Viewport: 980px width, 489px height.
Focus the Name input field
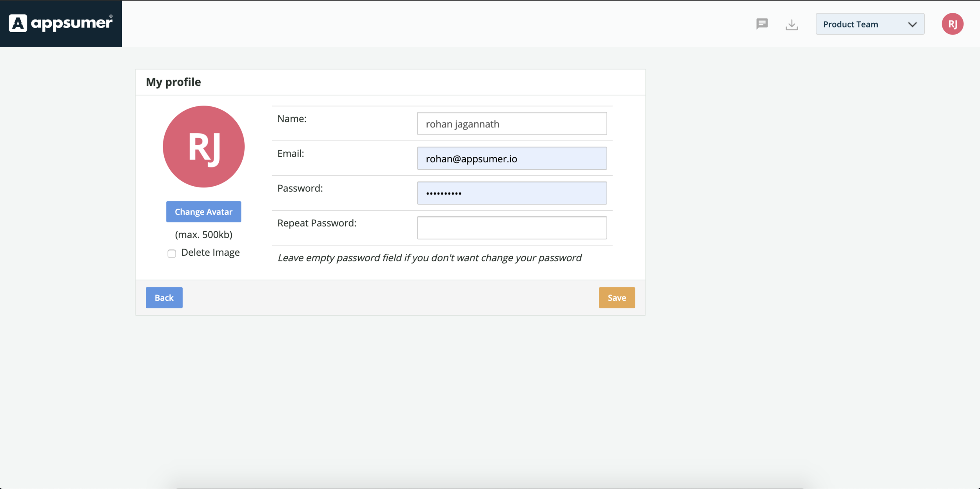(512, 124)
